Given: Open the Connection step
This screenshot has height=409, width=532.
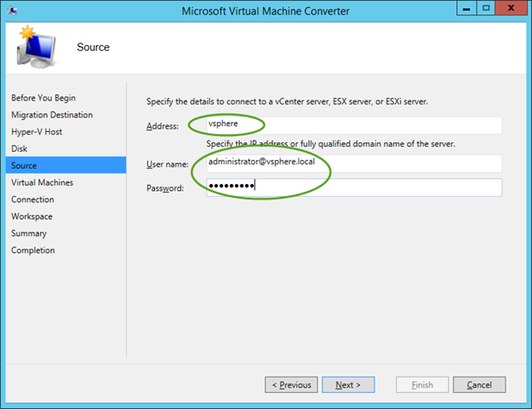Looking at the screenshot, I should pyautogui.click(x=32, y=199).
